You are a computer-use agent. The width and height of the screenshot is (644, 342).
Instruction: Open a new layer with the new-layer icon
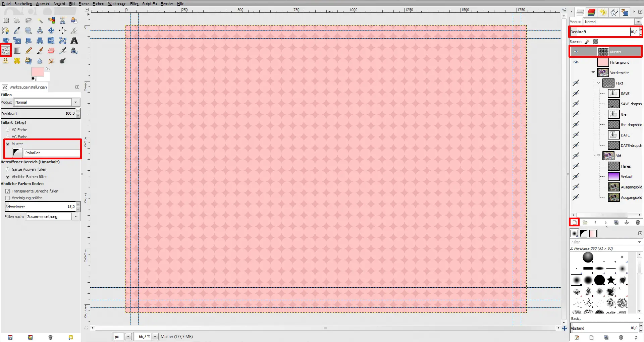574,222
